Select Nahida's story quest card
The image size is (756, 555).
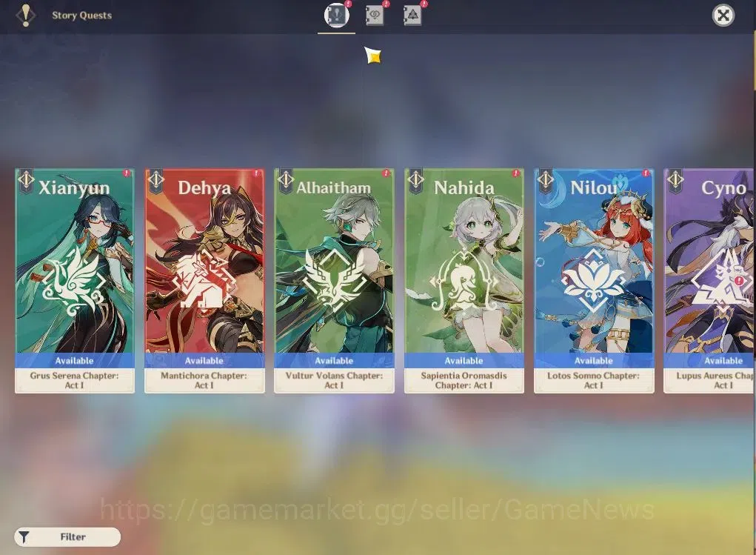(x=464, y=280)
